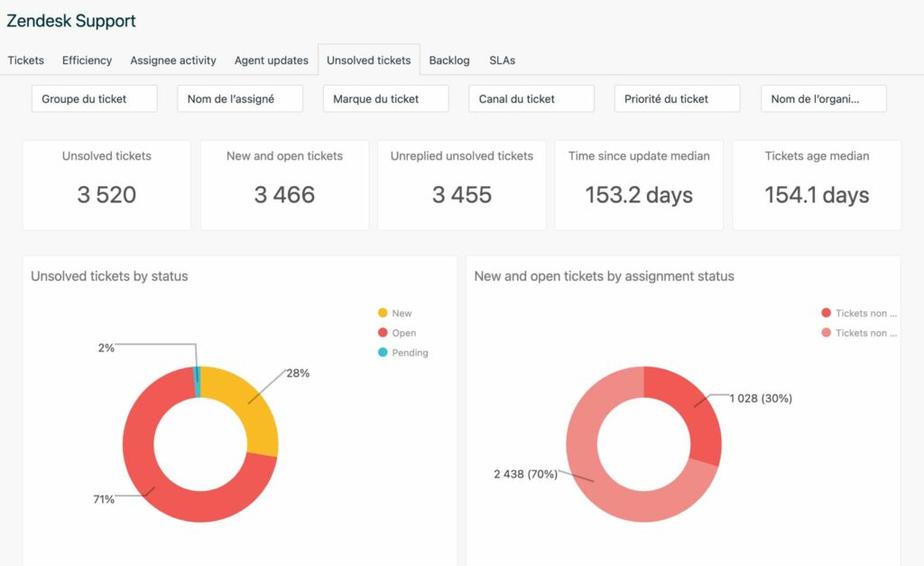Click the Time since update median card
This screenshot has width=924, height=566.
[639, 184]
